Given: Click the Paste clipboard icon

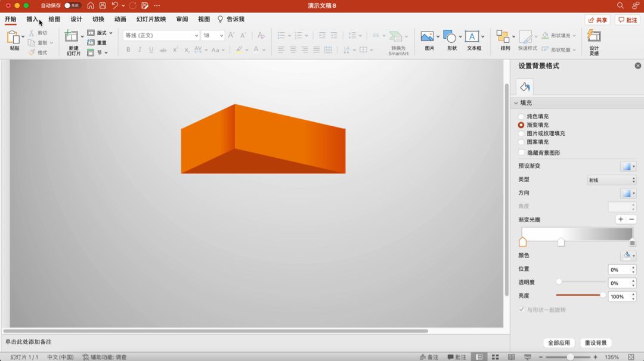Looking at the screenshot, I should pyautogui.click(x=13, y=38).
